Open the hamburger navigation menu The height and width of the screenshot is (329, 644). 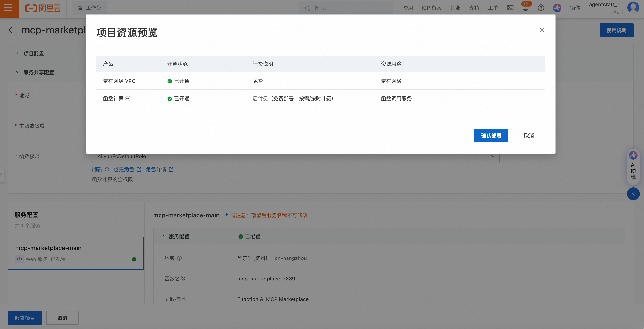(x=9, y=8)
